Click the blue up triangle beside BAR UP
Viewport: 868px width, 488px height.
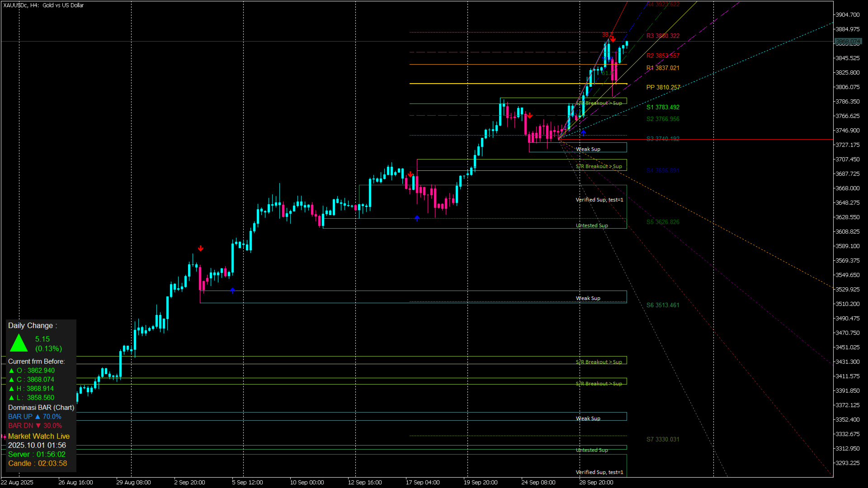[38, 417]
